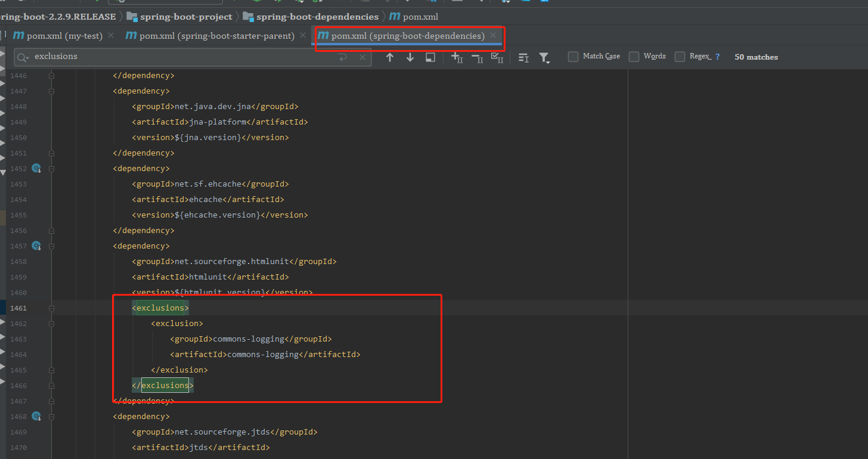Collapse exclusion element via line 1462 fold marker
Viewport: 868px width, 459px height.
pyautogui.click(x=51, y=324)
